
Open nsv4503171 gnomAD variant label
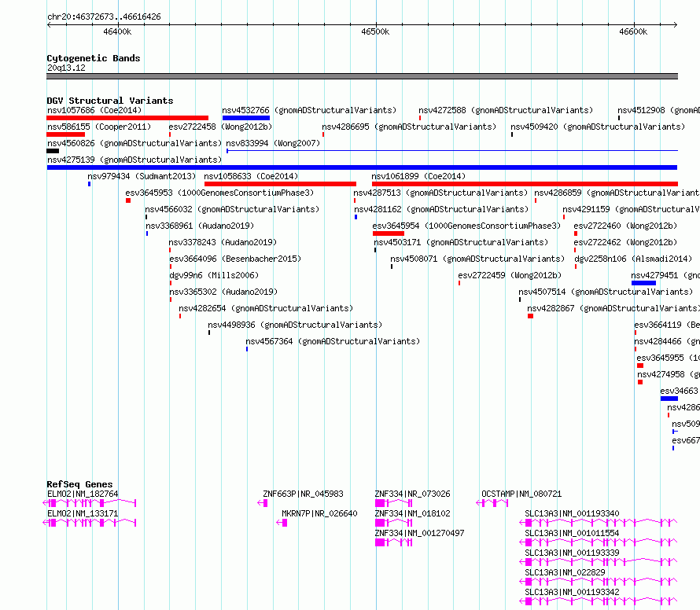461,242
